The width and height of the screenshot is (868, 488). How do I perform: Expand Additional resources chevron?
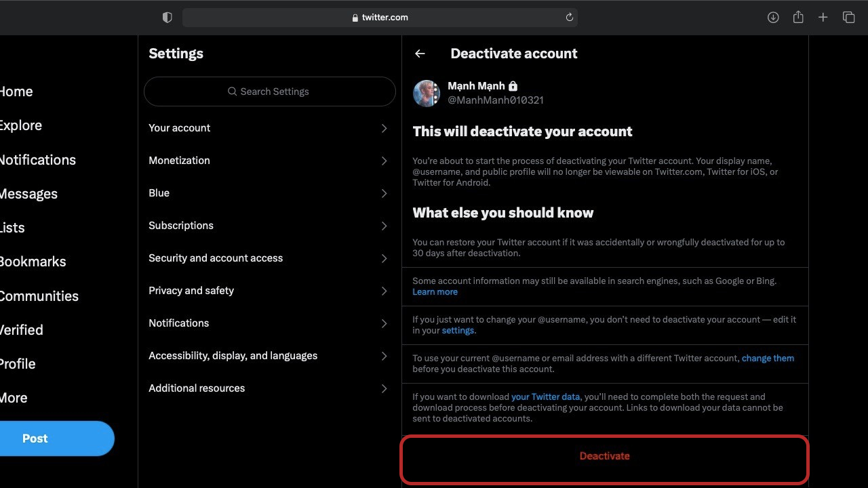tap(384, 388)
